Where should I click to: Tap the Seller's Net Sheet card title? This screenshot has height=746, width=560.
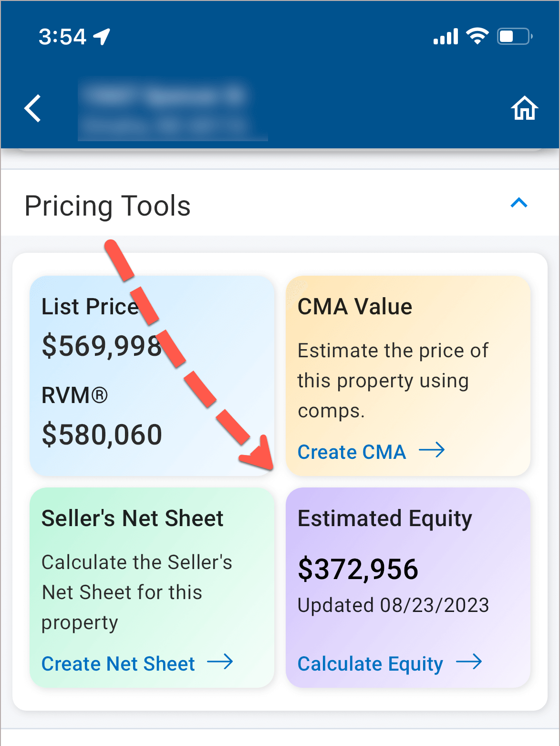(132, 518)
